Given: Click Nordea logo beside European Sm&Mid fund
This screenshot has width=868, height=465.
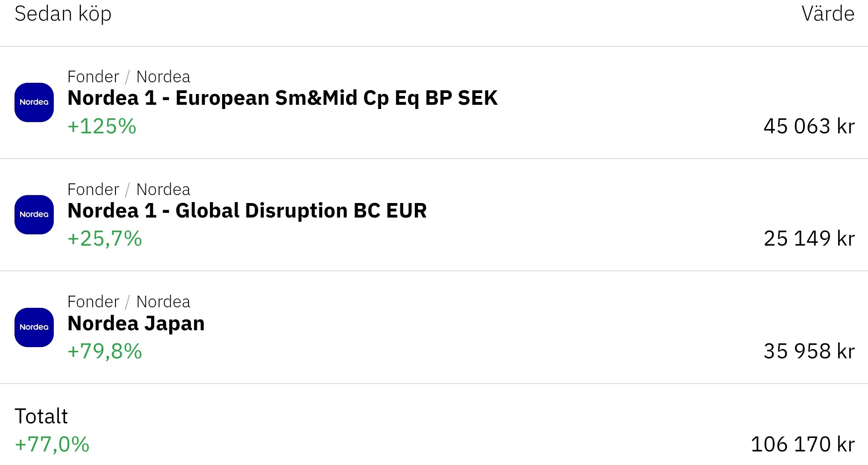Looking at the screenshot, I should (x=34, y=102).
